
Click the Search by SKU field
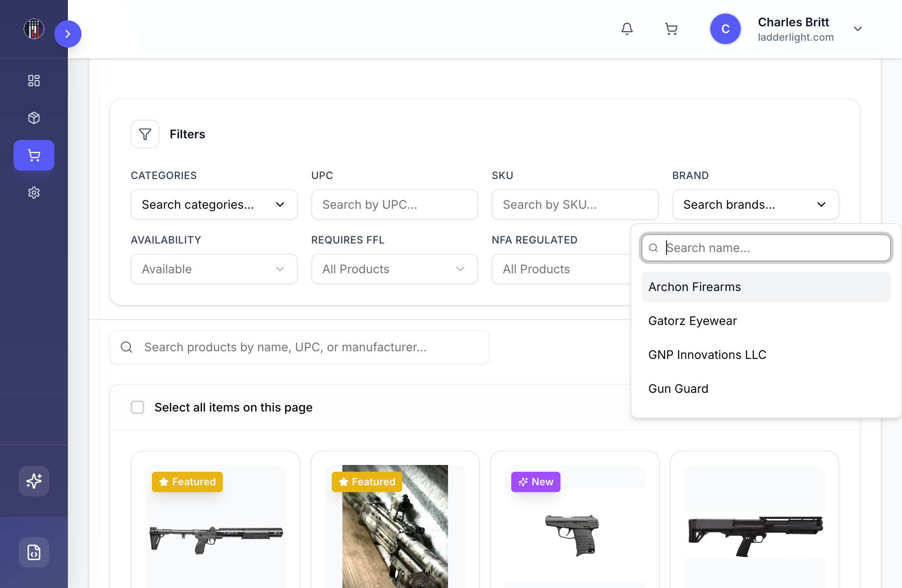(x=575, y=204)
